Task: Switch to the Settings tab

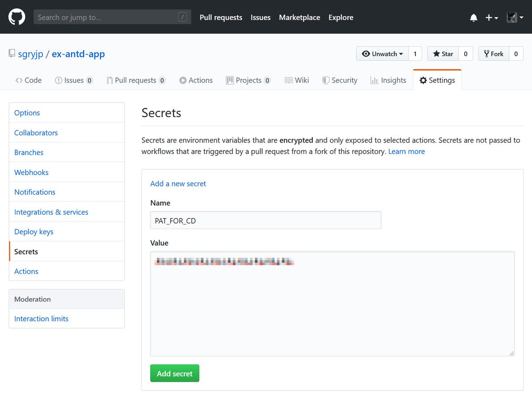Action: click(437, 80)
